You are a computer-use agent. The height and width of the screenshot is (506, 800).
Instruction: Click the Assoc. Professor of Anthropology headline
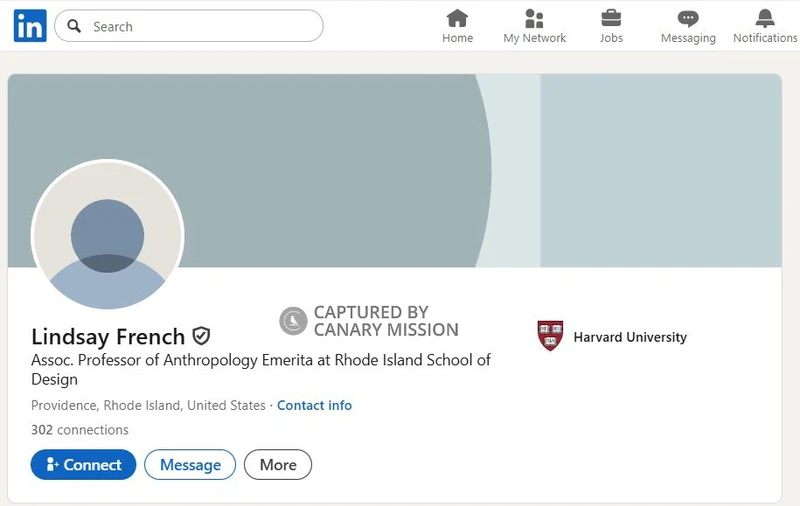pos(261,369)
